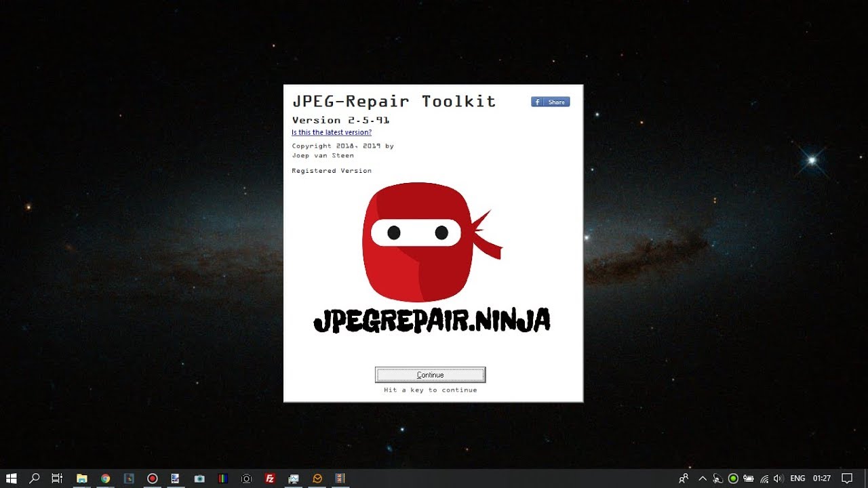Share the toolkit via Facebook Share button
The image size is (868, 488).
click(x=550, y=102)
